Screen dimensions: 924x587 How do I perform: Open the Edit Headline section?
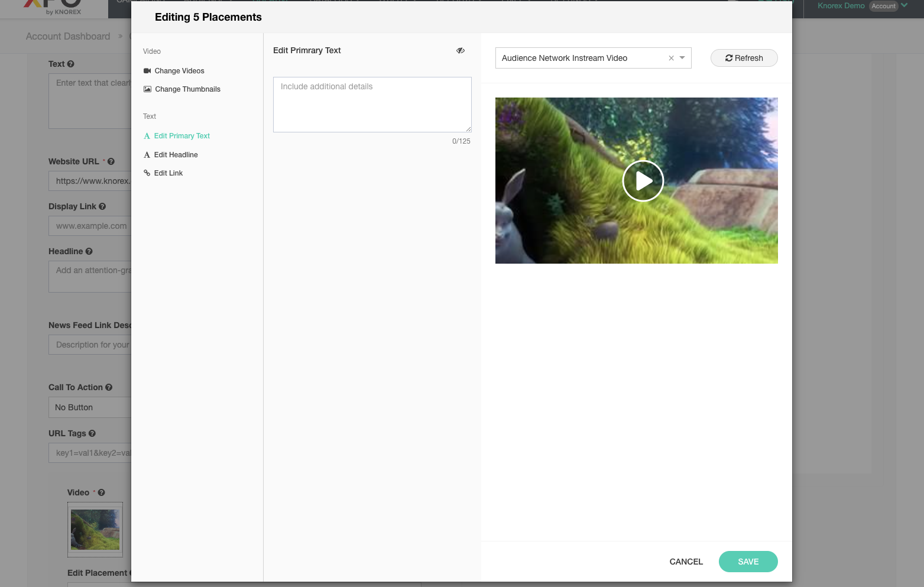[176, 155]
